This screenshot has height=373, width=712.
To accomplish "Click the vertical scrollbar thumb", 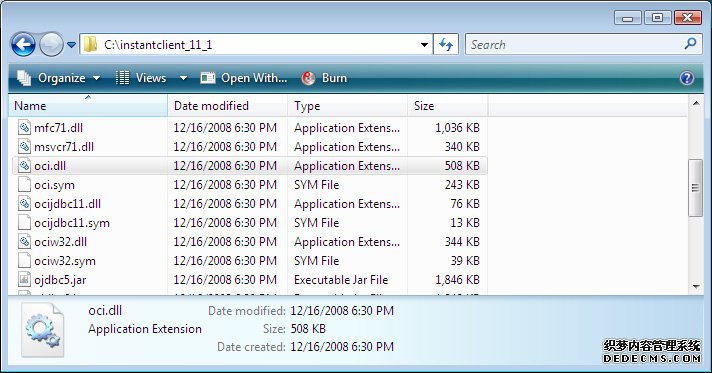I will point(696,188).
